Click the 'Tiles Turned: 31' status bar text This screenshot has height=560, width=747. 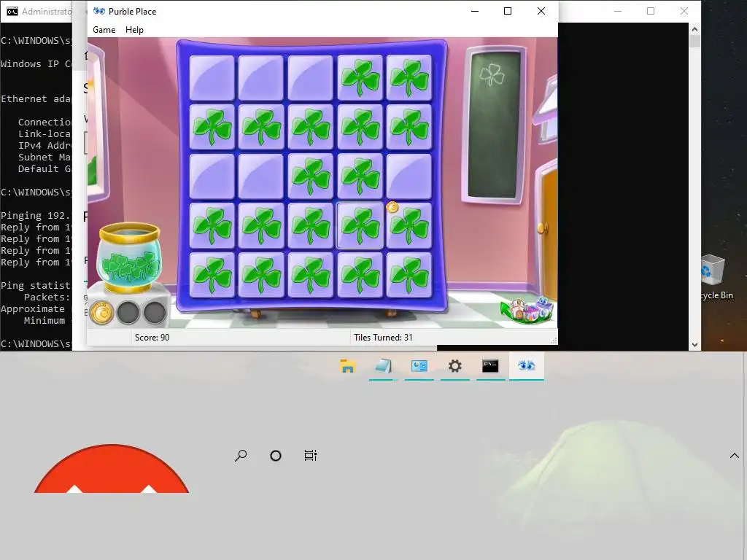click(383, 337)
